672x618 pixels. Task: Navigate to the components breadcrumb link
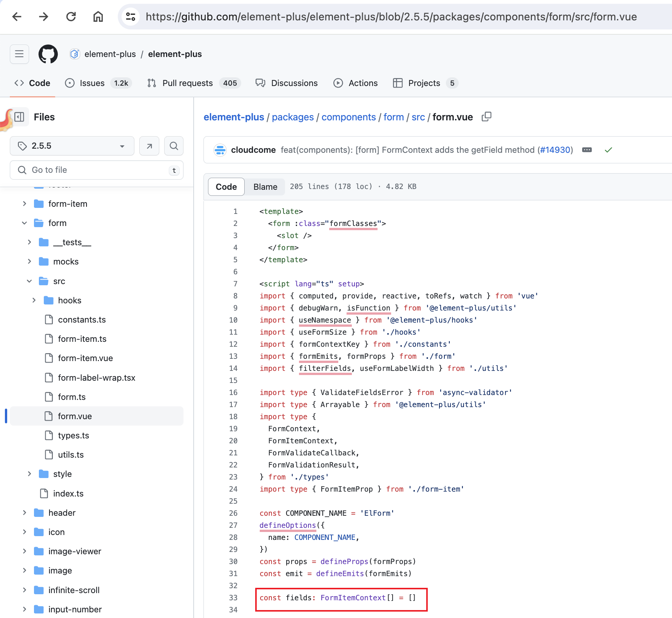tap(348, 117)
